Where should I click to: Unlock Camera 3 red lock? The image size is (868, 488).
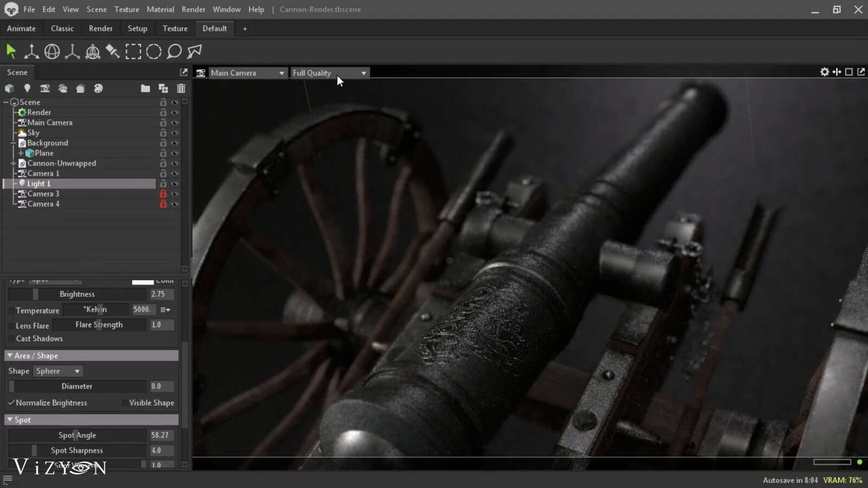coord(163,194)
